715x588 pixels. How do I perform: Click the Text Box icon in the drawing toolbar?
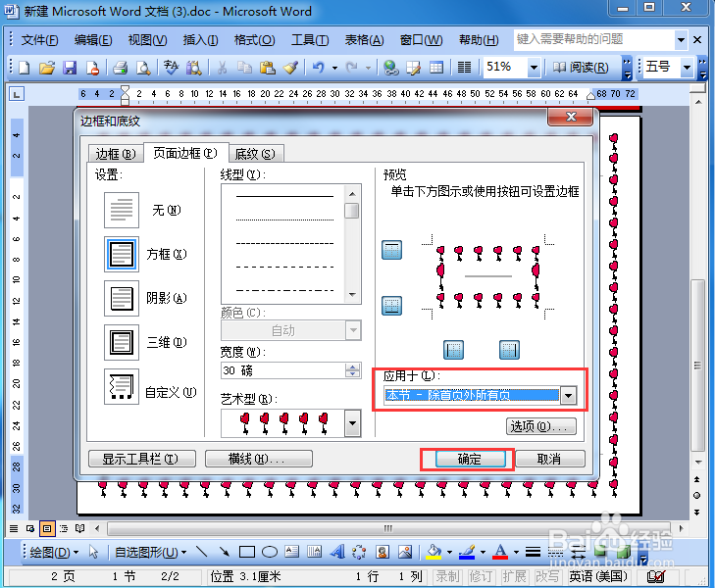(292, 552)
